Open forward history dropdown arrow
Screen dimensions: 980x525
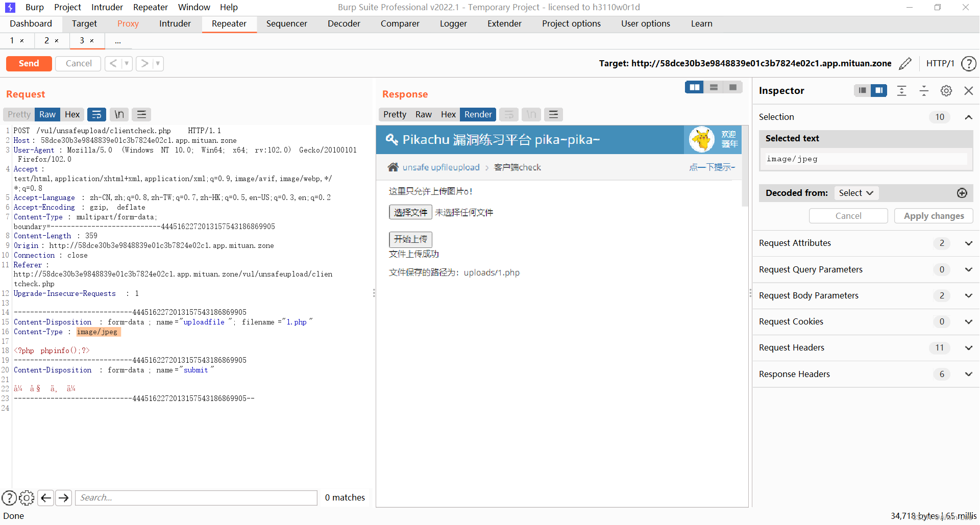coord(158,63)
